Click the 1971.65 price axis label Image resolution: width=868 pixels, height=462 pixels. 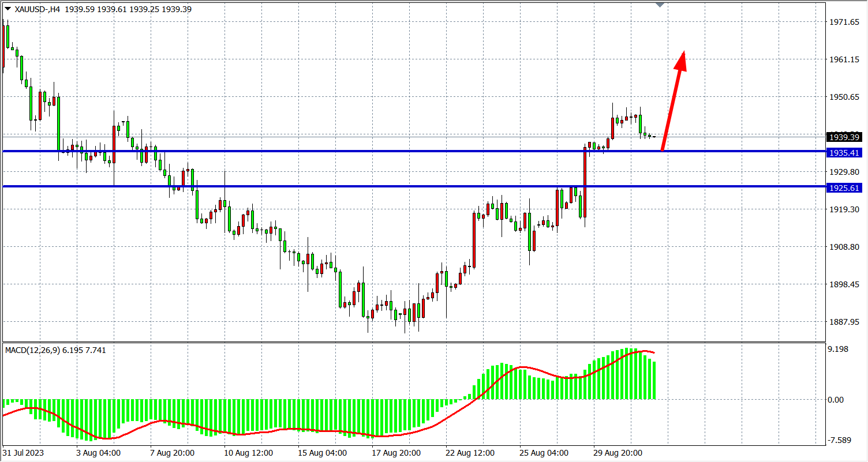tap(843, 22)
